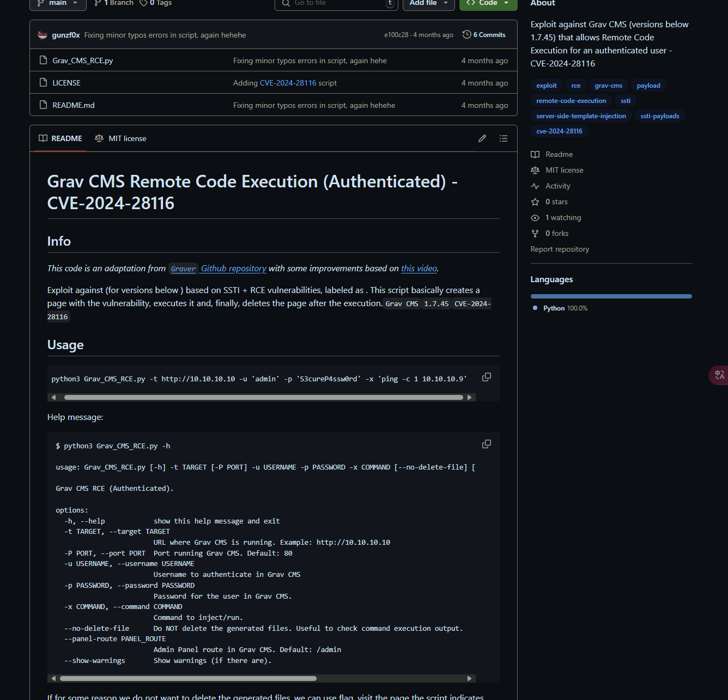This screenshot has width=728, height=700.
Task: Open the 'this video' link
Action: [418, 268]
